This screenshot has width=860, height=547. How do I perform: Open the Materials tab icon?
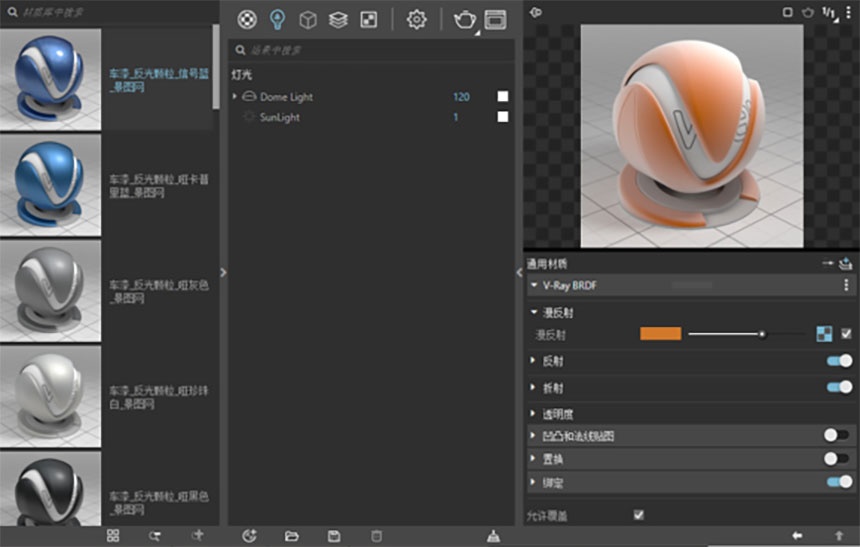coord(247,20)
